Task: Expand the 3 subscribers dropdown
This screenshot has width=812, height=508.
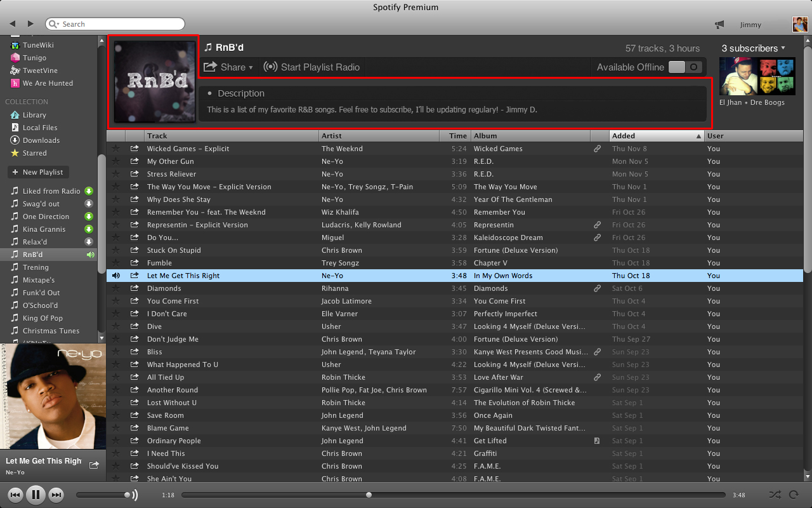Action: coord(754,48)
